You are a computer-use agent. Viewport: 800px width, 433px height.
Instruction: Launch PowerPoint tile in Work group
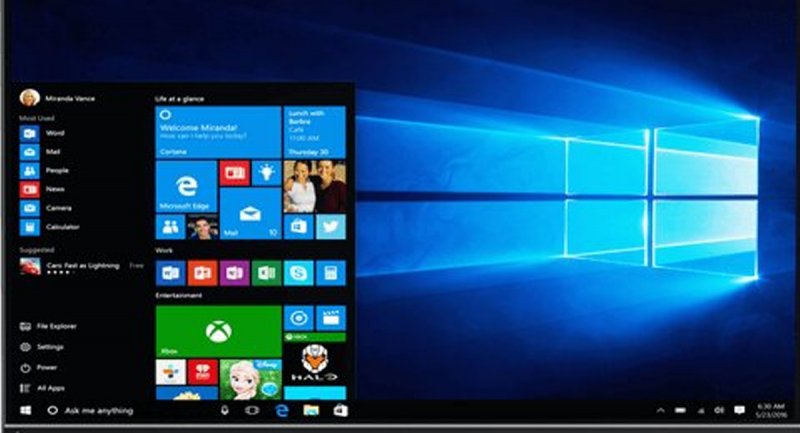(x=203, y=273)
